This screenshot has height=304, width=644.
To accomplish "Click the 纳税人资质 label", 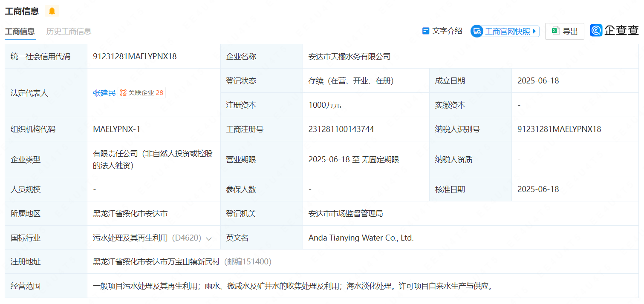I will 453,160.
